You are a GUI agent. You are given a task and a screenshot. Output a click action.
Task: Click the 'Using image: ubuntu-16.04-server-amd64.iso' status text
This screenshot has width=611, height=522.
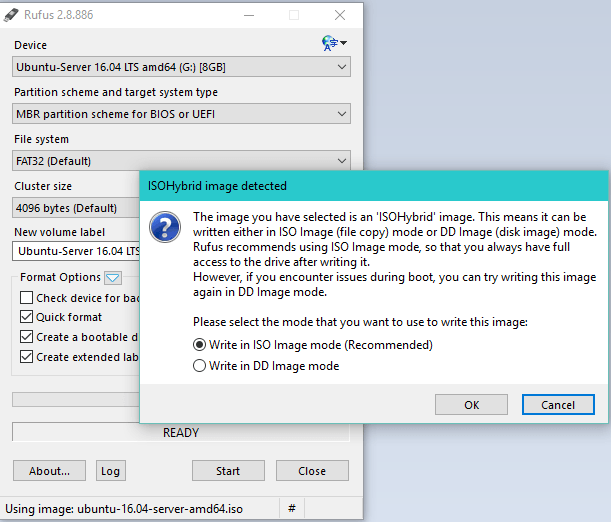coord(124,509)
